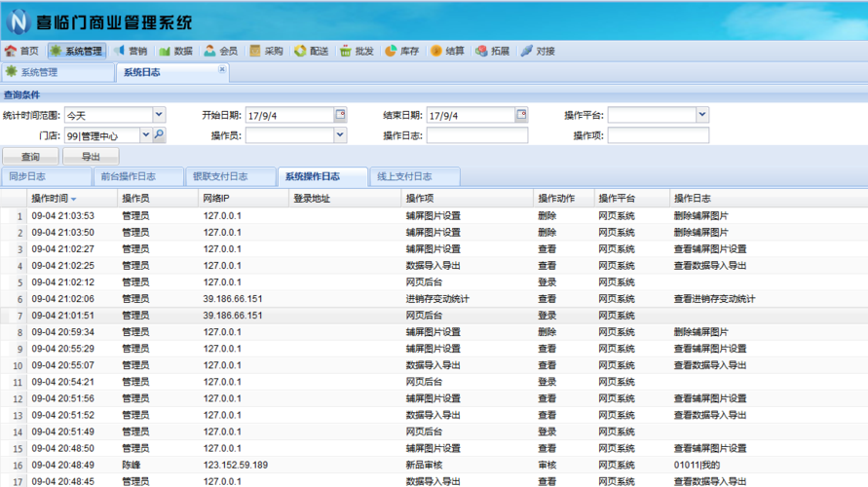Open the 同步日志 tab
Image resolution: width=868 pixels, height=487 pixels.
(x=47, y=176)
